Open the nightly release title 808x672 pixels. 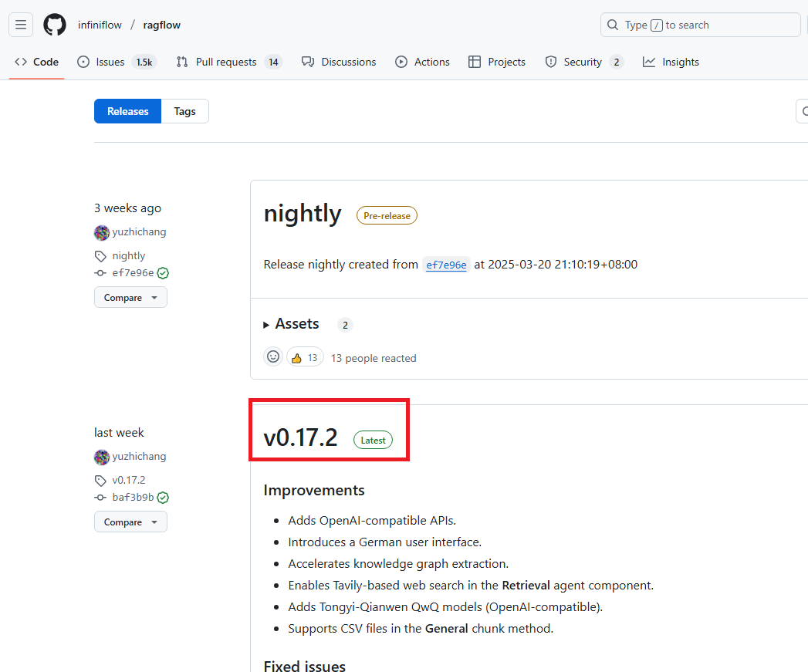303,214
